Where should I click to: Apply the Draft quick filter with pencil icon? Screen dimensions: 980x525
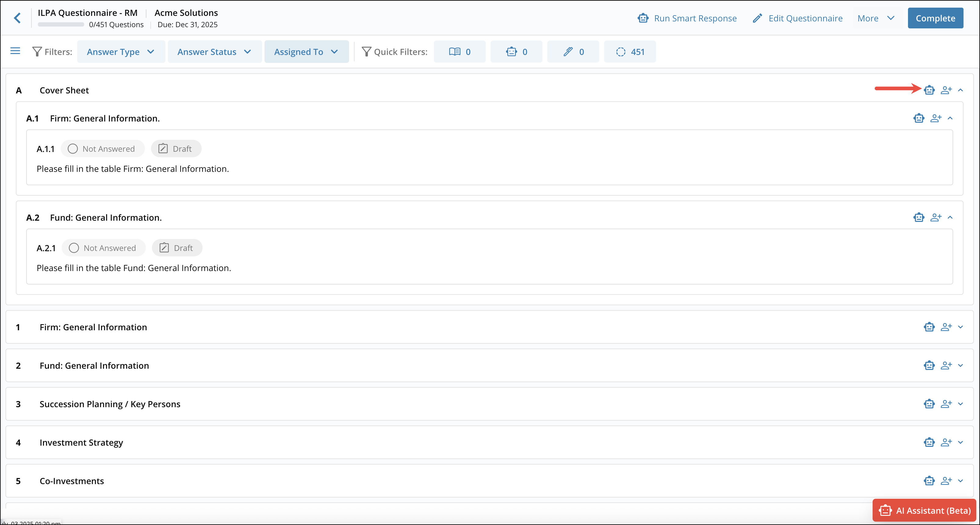pyautogui.click(x=573, y=51)
